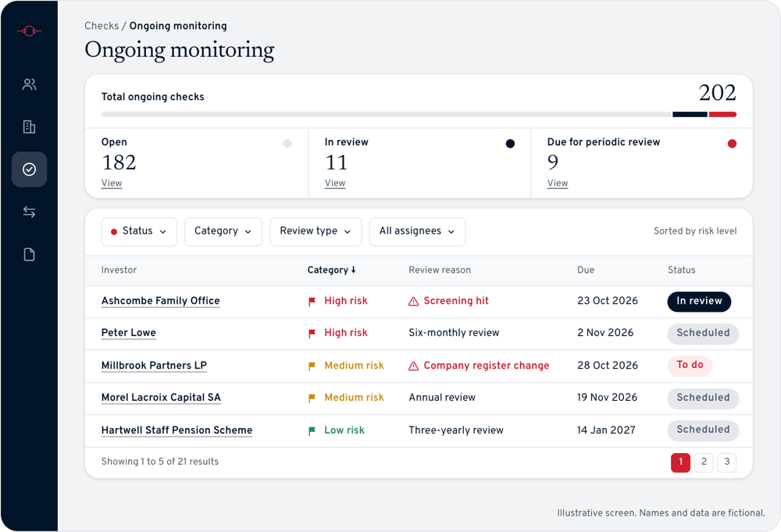Click the red flag icon for Peter Lowe
This screenshot has height=532, width=781.
(312, 334)
